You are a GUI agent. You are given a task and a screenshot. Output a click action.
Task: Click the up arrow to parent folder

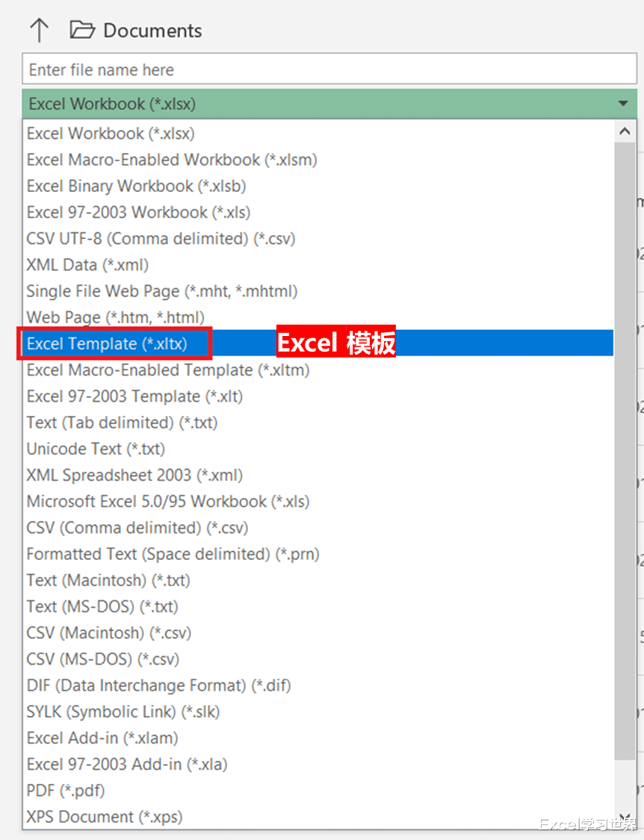click(x=39, y=30)
